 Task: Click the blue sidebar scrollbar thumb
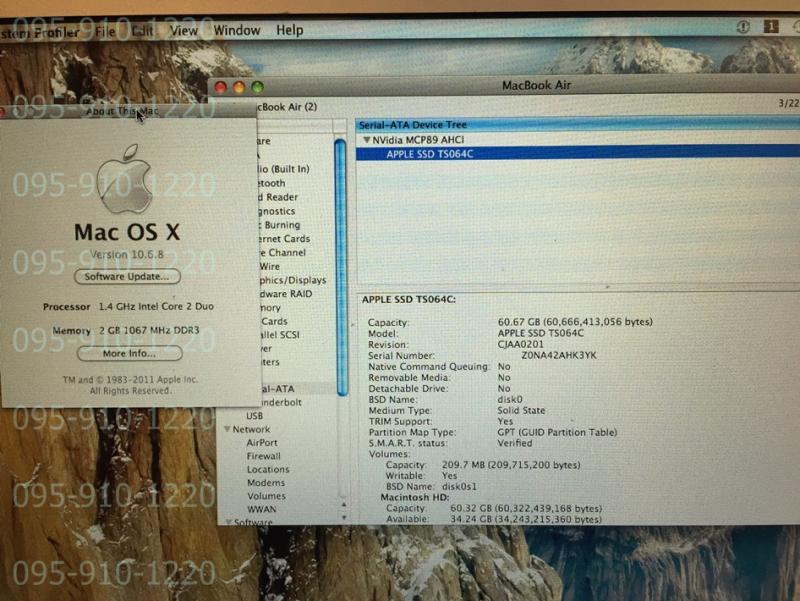(341, 267)
